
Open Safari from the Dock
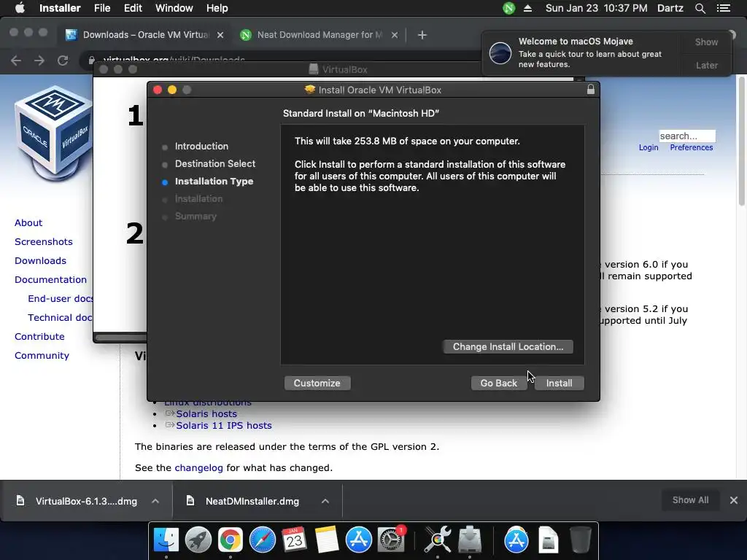click(263, 540)
